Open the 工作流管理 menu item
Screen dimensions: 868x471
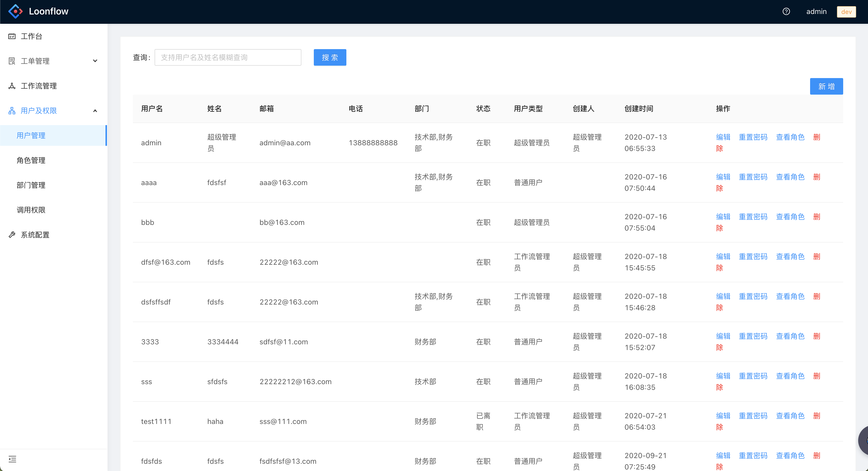click(54, 86)
